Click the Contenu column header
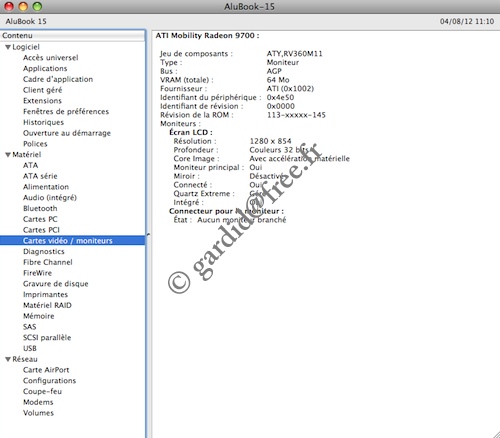The height and width of the screenshot is (438, 500). (72, 35)
